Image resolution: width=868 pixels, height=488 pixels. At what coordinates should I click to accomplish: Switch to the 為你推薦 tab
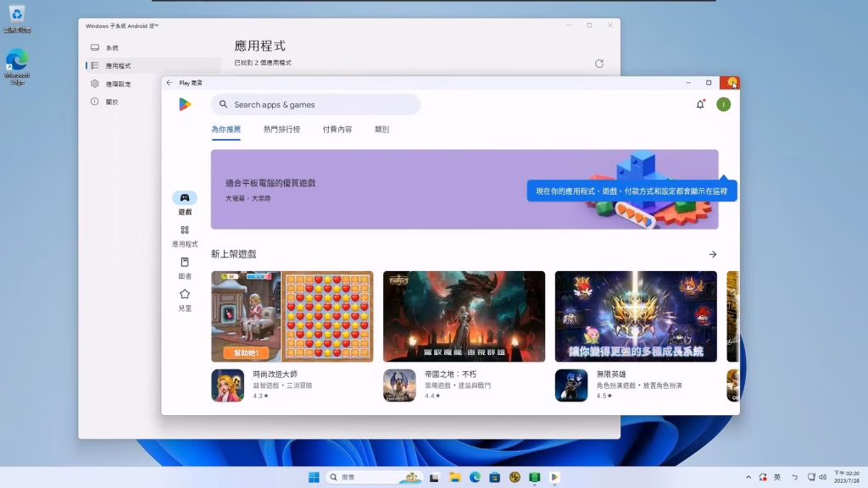pos(225,130)
